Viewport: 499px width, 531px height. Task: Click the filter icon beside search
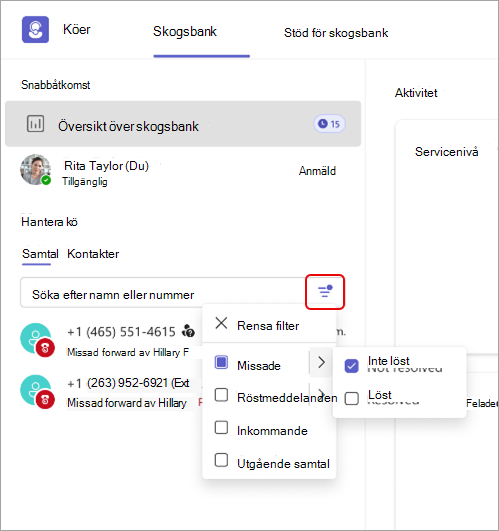pos(325,292)
